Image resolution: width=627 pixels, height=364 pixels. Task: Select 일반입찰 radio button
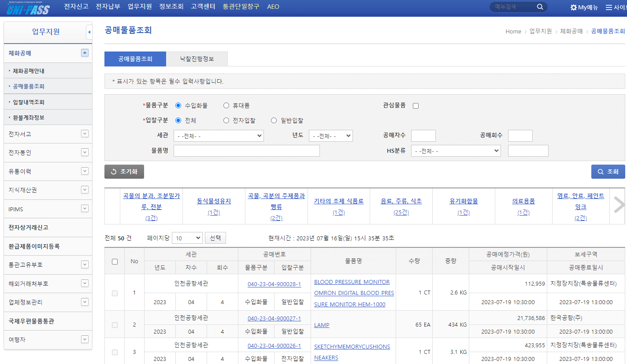(274, 121)
